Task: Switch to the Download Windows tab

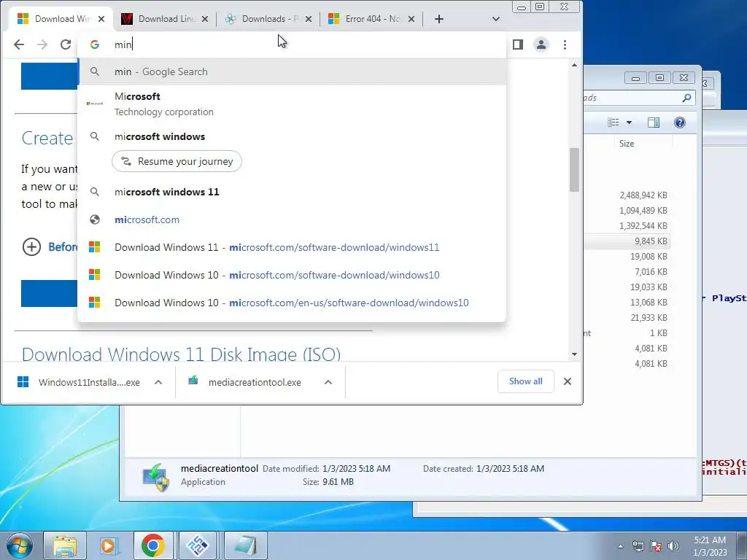Action: point(61,19)
